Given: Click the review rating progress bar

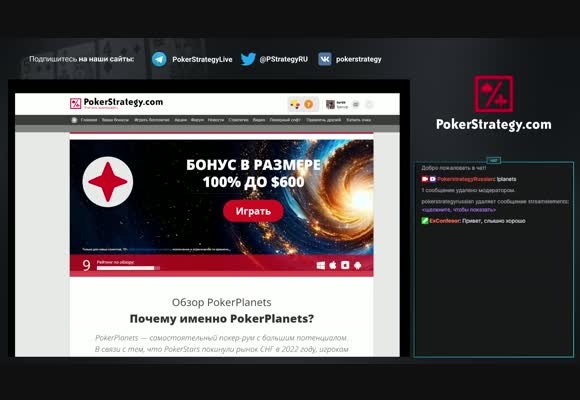Looking at the screenshot, I should [x=128, y=268].
